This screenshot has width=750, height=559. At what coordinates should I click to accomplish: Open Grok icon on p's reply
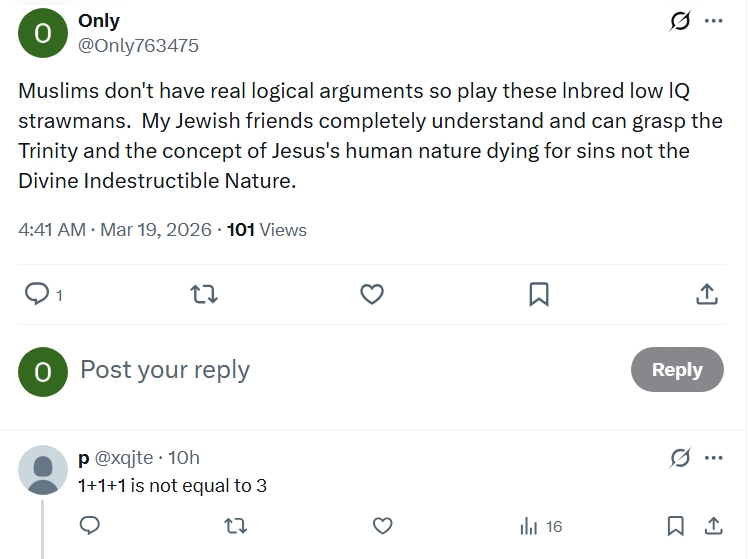click(x=680, y=458)
